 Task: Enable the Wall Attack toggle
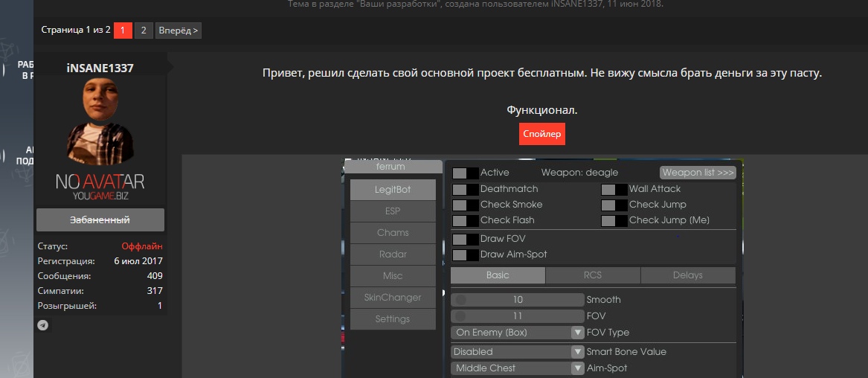click(614, 189)
